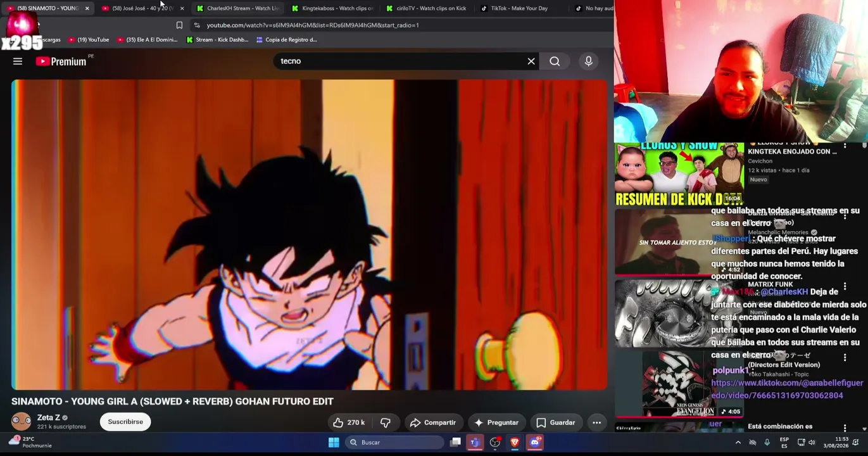The height and width of the screenshot is (456, 868).
Task: Bookmark this page with the bookmark icon
Action: tap(179, 25)
